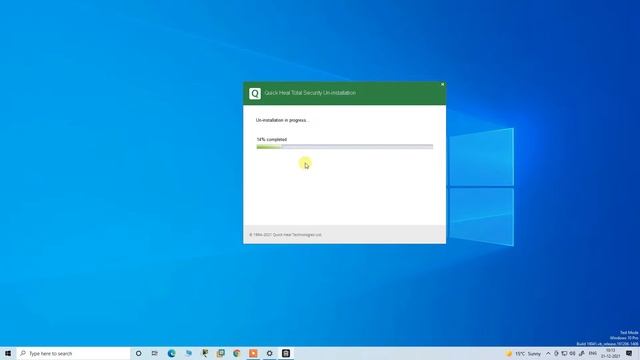Switch input language via ENG indicator
Screen dimensions: 640x360
click(593, 353)
